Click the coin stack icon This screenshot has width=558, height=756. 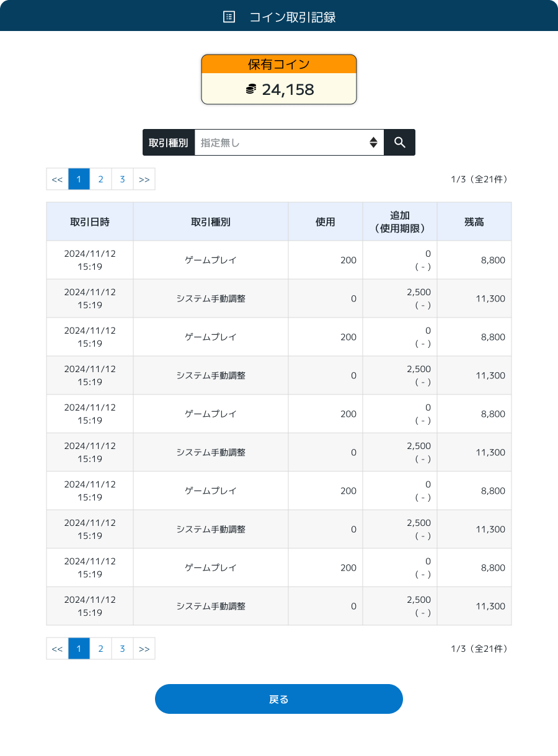251,89
